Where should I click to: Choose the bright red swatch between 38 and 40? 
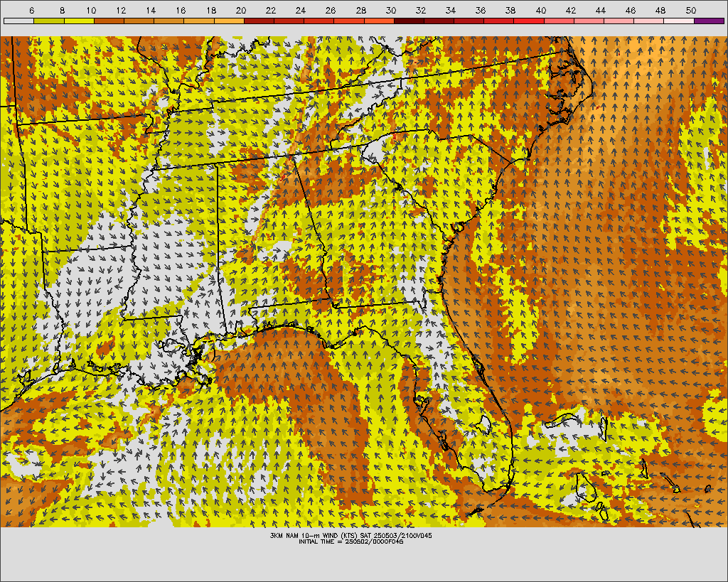(529, 21)
